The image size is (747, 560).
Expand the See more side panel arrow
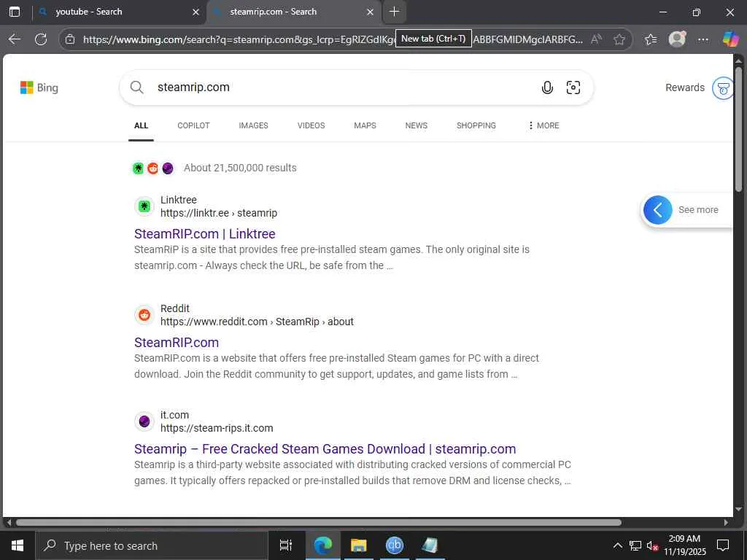click(x=657, y=209)
